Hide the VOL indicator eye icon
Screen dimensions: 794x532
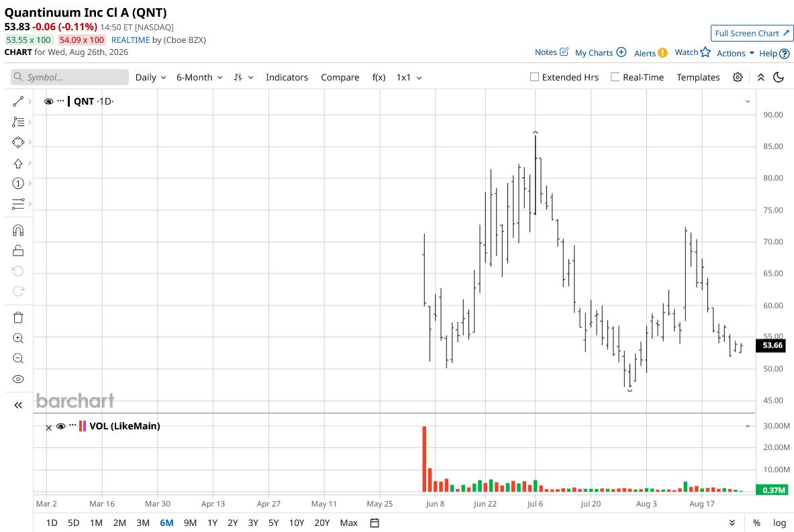tap(61, 426)
